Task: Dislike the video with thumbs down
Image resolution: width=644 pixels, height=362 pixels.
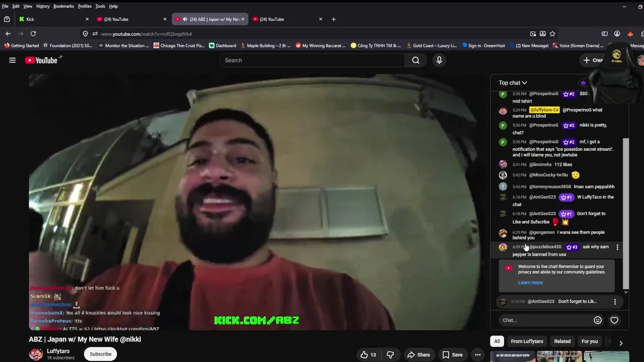Action: [x=390, y=355]
